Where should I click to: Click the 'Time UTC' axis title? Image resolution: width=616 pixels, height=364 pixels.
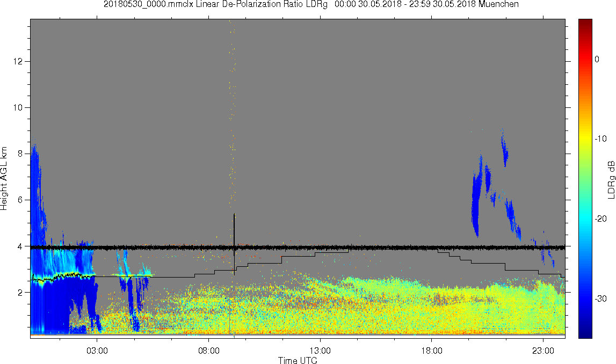[298, 360]
